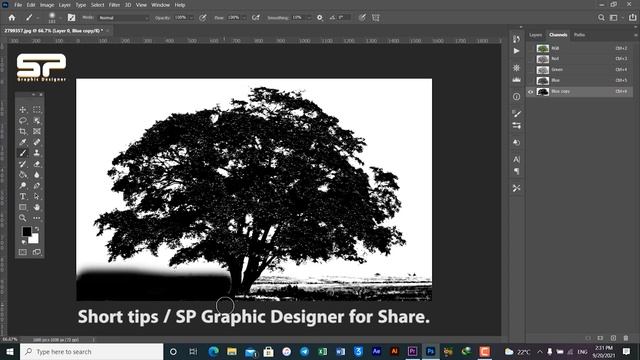Switch to the Paths tab

(579, 35)
